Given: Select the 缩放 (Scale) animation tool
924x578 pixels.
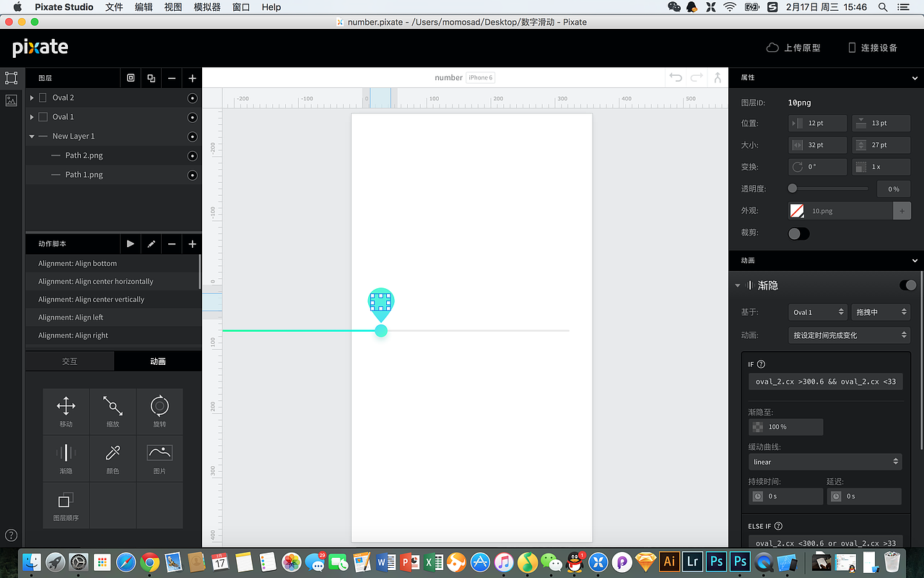Looking at the screenshot, I should click(x=113, y=412).
